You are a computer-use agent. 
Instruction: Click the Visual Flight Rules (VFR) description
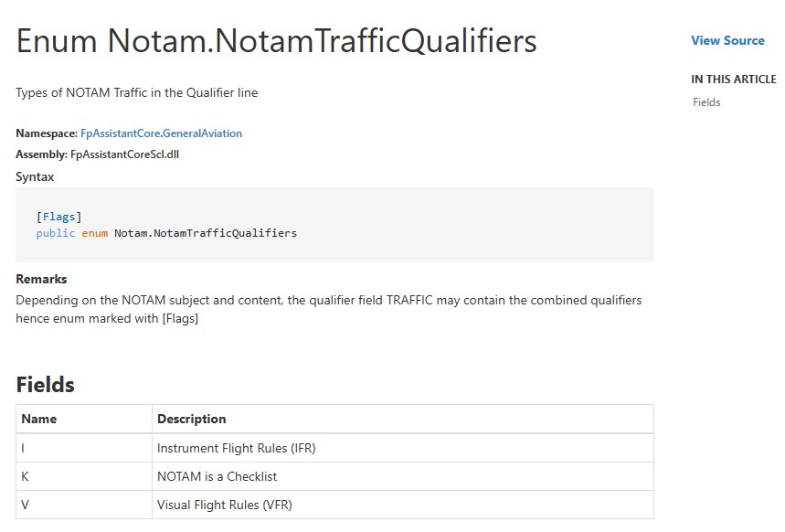click(224, 505)
